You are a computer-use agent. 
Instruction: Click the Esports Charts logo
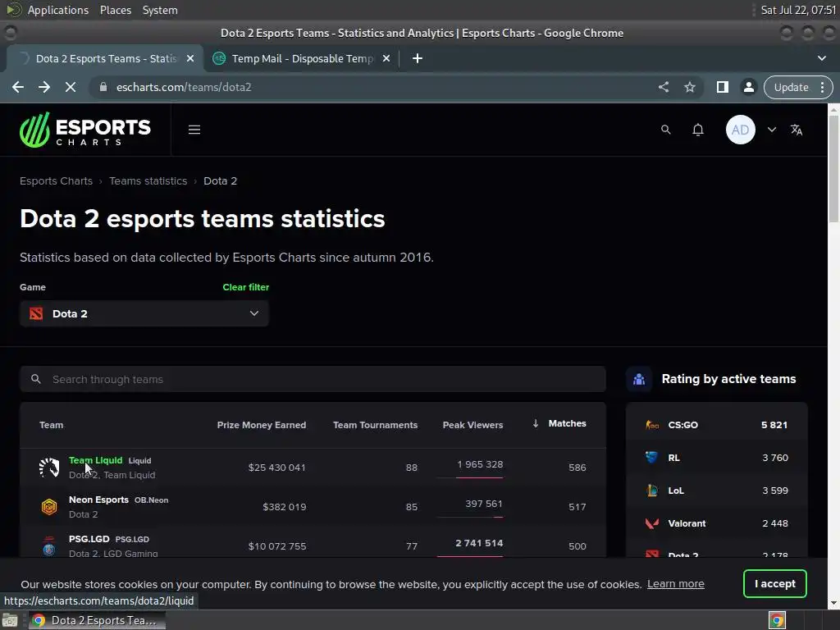(x=85, y=130)
